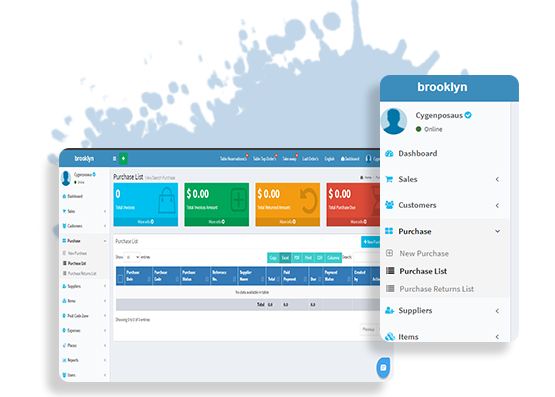This screenshot has width=555, height=397.
Task: Open Dashboard label in the enlarged sidebar
Action: (x=418, y=154)
